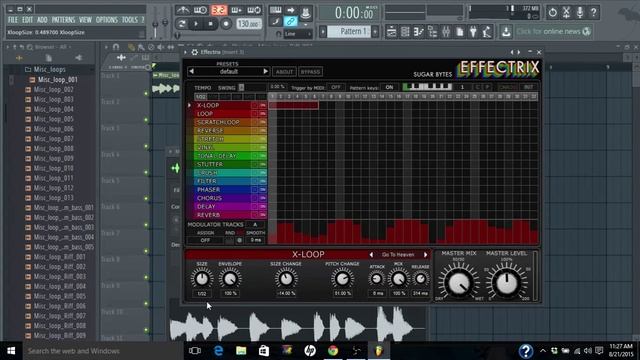The image size is (640, 360).
Task: Click the stop button in transport
Action: [211, 24]
